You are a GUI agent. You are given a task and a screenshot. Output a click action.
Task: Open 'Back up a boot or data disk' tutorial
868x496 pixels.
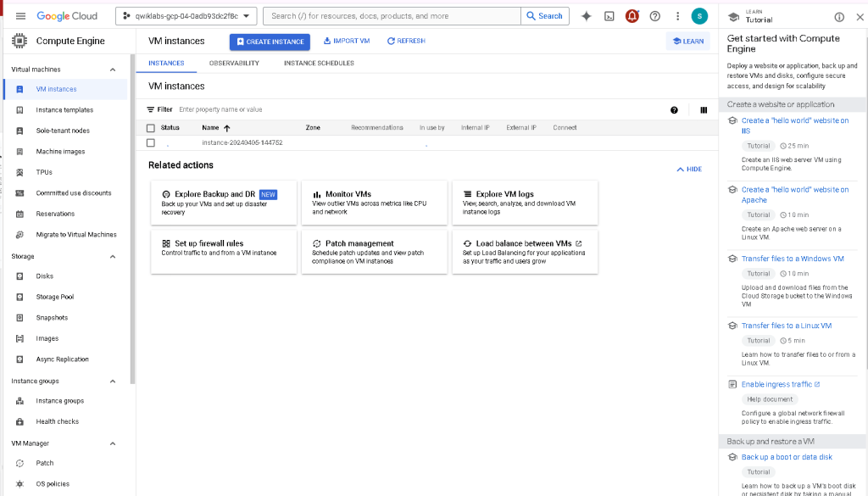[x=787, y=457]
